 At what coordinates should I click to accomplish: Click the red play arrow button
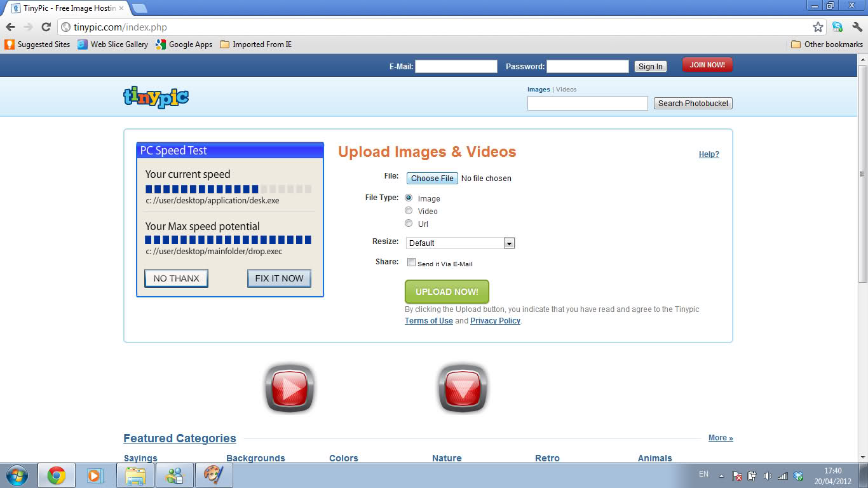tap(290, 388)
